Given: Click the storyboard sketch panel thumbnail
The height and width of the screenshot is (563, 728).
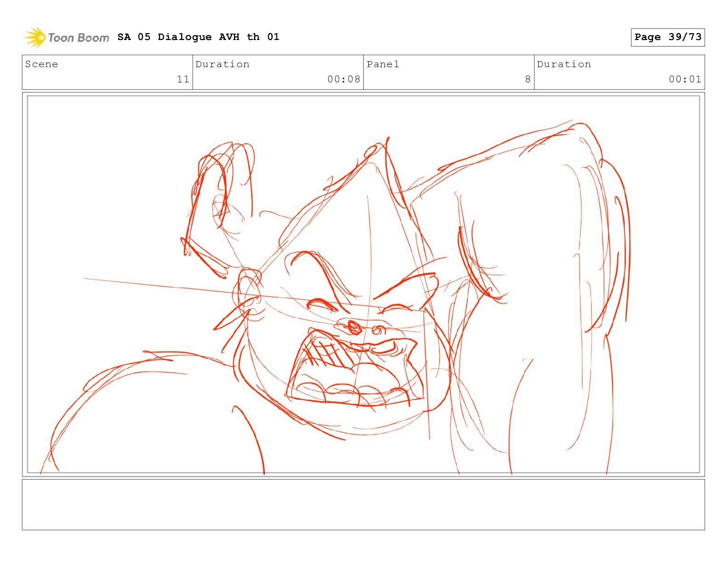Looking at the screenshot, I should point(364,284).
